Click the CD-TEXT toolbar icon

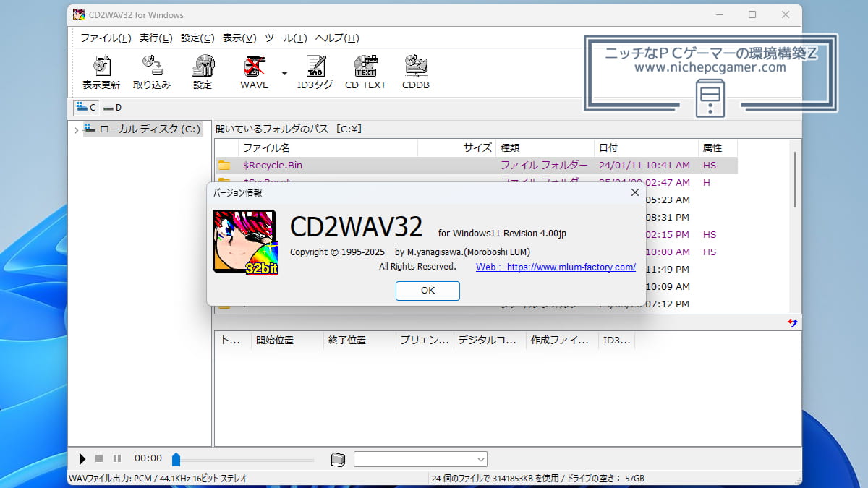(365, 72)
